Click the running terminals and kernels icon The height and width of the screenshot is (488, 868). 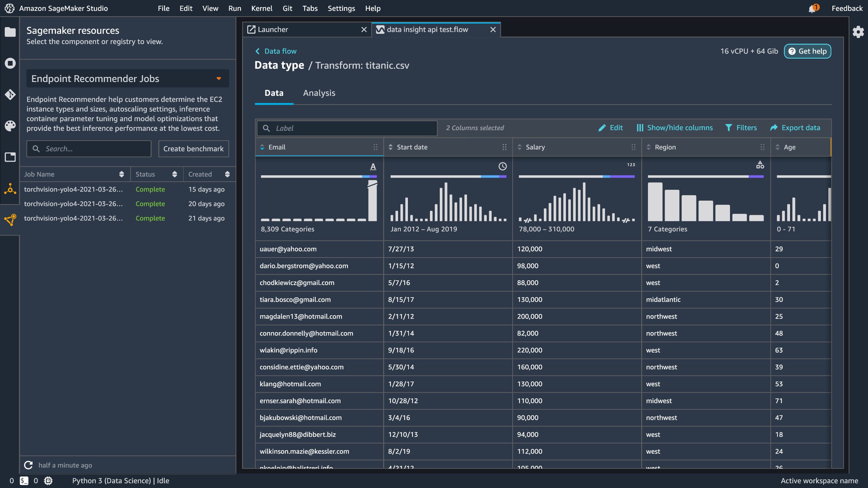pos(10,63)
